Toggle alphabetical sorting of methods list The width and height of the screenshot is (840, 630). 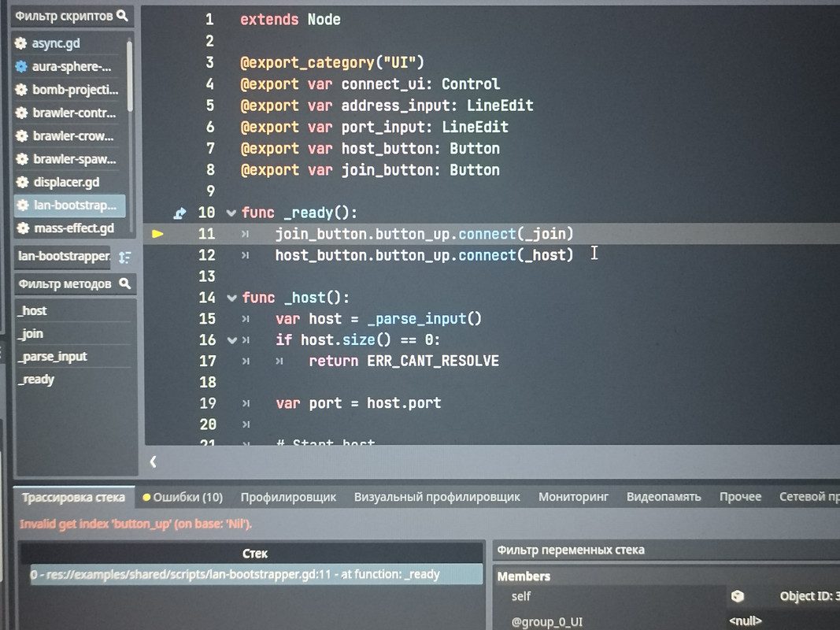coord(125,258)
